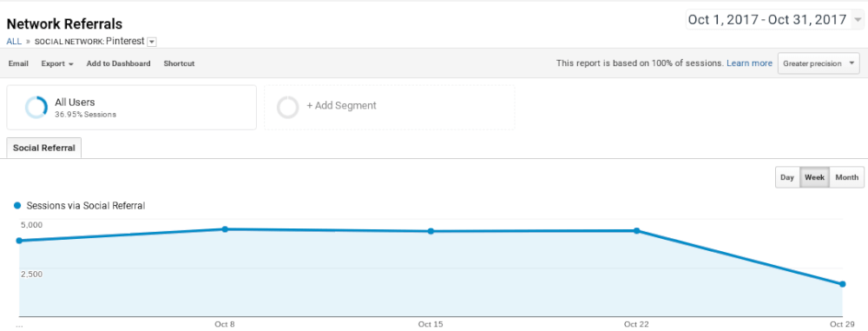
Task: Click the Email toolbar option
Action: coord(18,63)
